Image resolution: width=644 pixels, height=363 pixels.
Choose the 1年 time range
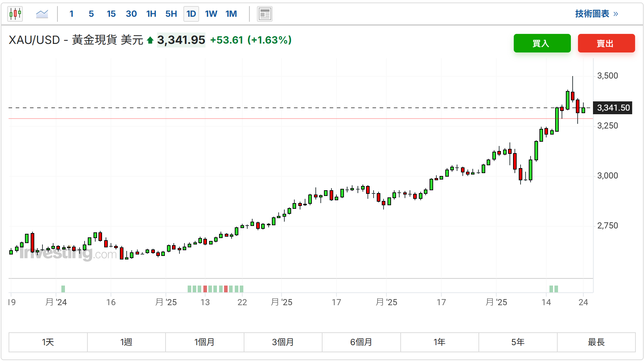[440, 342]
